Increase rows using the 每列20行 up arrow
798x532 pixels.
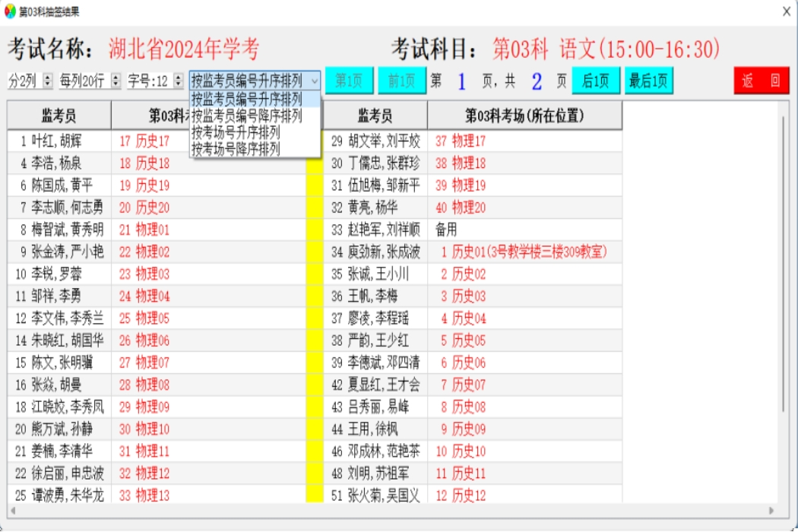pos(116,76)
